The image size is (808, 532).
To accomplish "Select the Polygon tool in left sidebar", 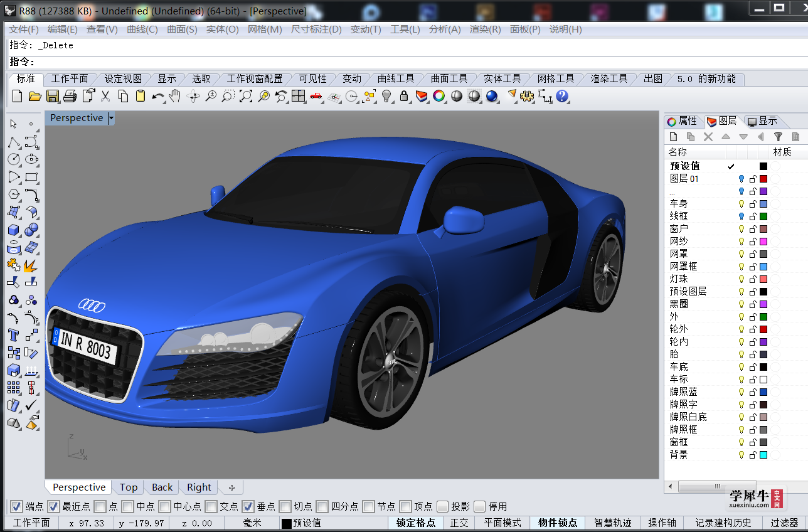I will click(14, 194).
